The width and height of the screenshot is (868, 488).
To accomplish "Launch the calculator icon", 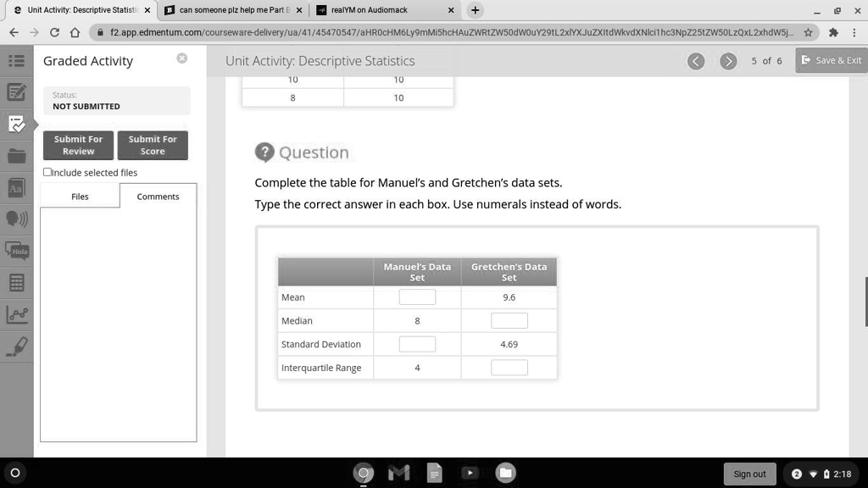I will 15,282.
